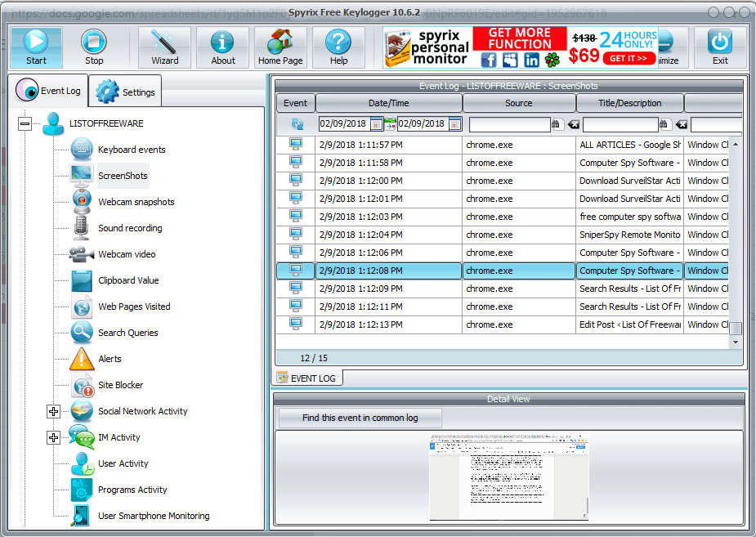Switch to the Event Log tab

(48, 91)
